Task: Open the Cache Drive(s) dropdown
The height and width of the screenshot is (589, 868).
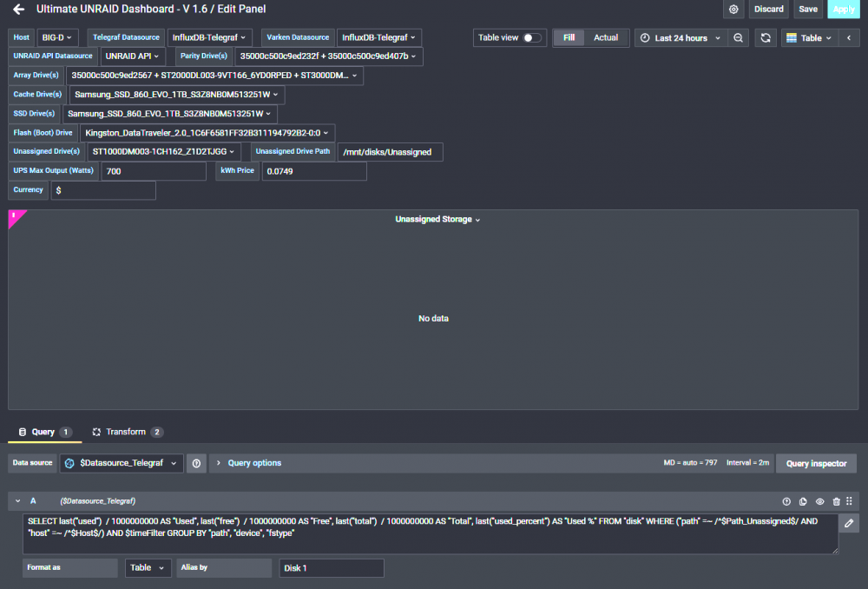Action: click(176, 95)
